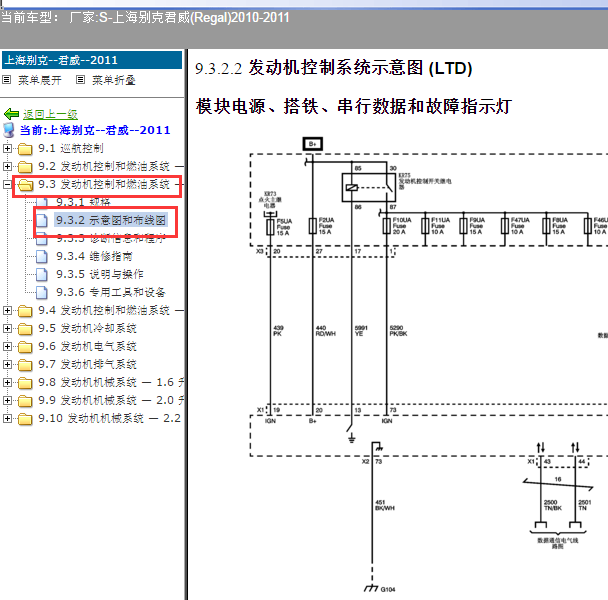Open 9.3.4 维修指南
The image size is (608, 600).
click(94, 256)
